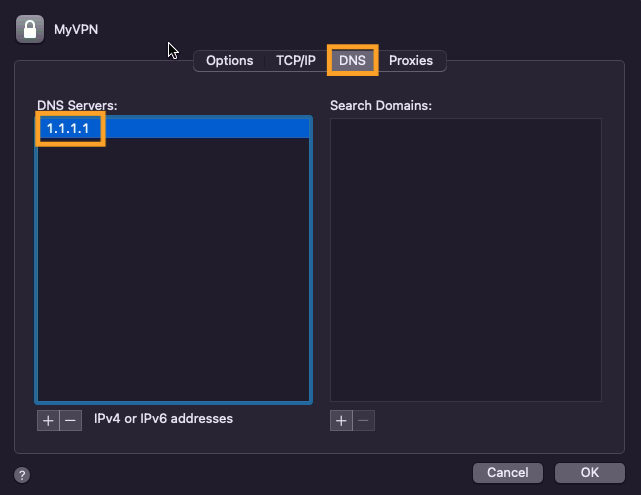Click the disabled Search Domains minus button
The height and width of the screenshot is (495, 641).
(x=363, y=421)
